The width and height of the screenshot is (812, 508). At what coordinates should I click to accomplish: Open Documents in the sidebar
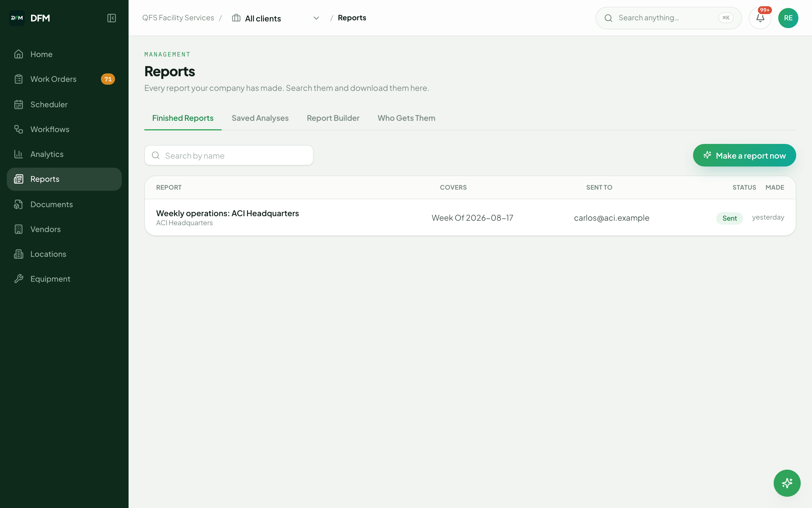(x=64, y=204)
